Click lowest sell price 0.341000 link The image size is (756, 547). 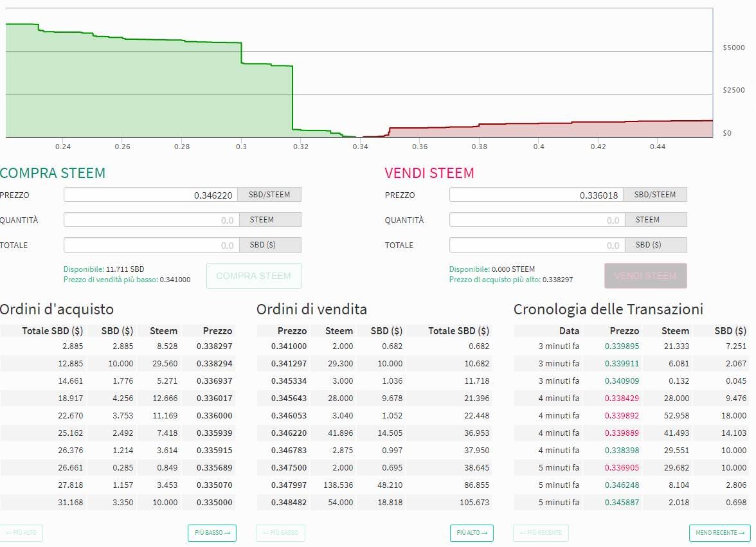click(127, 280)
